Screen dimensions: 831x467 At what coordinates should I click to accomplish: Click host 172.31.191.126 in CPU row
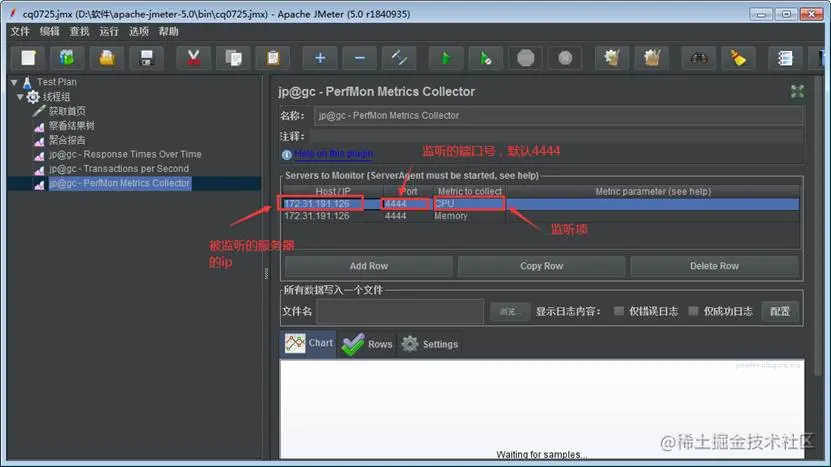pos(332,204)
